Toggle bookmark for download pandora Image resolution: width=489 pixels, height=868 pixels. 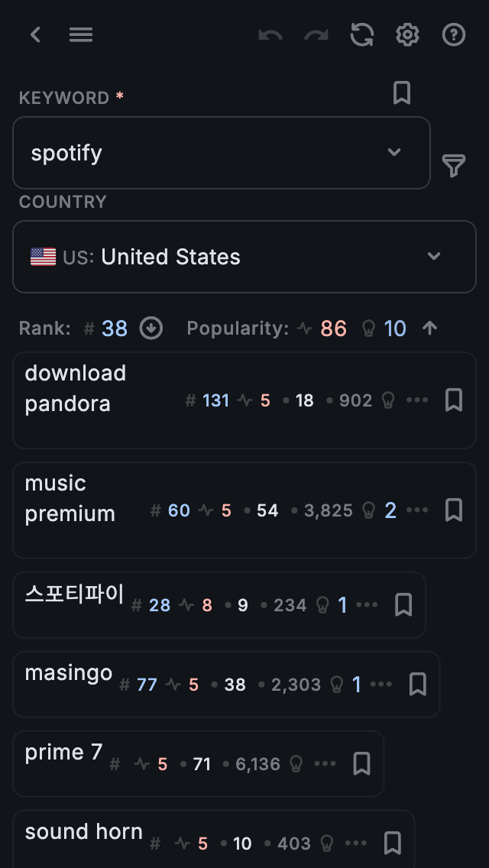point(454,400)
